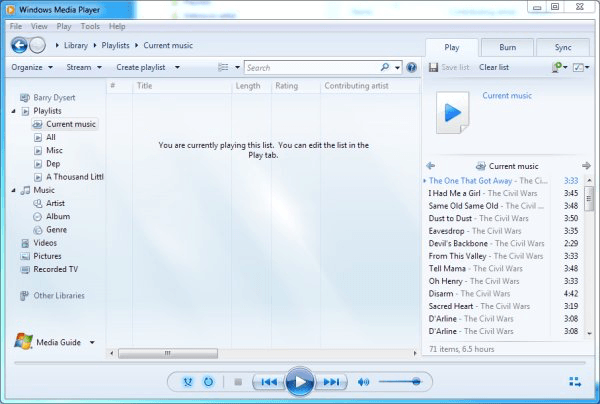600x404 pixels.
Task: Click the Genre disc icon
Action: coord(38,230)
